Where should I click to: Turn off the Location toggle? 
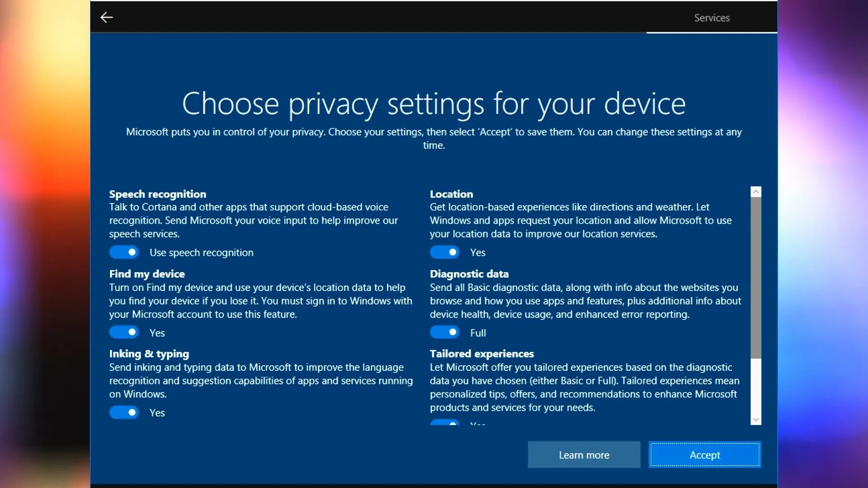click(445, 252)
